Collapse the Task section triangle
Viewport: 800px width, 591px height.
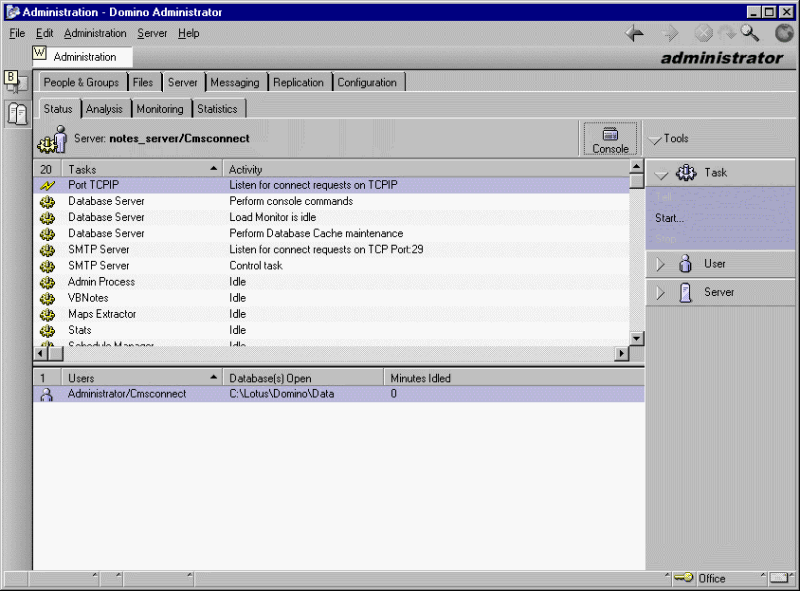661,175
